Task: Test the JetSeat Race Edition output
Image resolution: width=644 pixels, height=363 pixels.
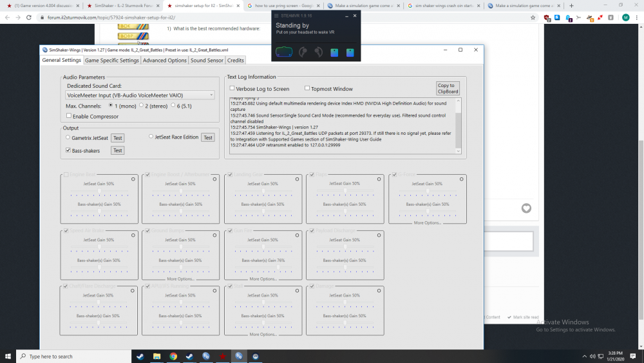Action: click(208, 138)
